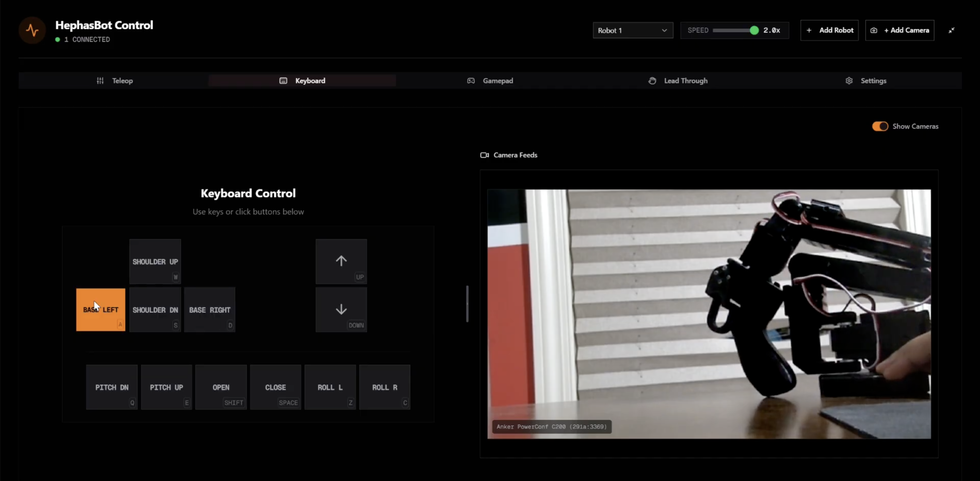Click the HephasBot logo icon
The height and width of the screenshot is (481, 980).
pyautogui.click(x=32, y=30)
